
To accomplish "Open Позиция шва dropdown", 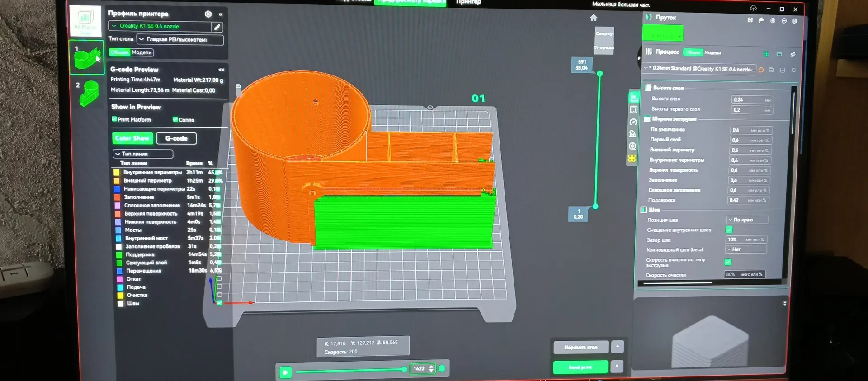I will click(747, 220).
